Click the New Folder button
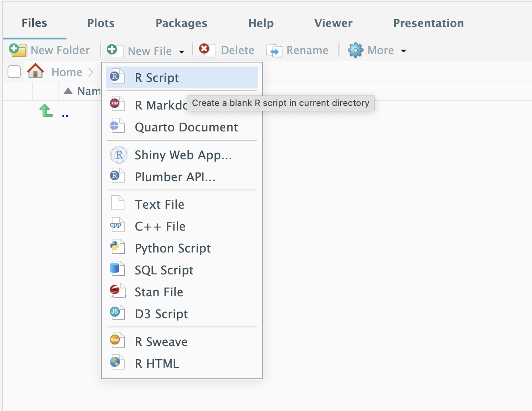 click(50, 51)
